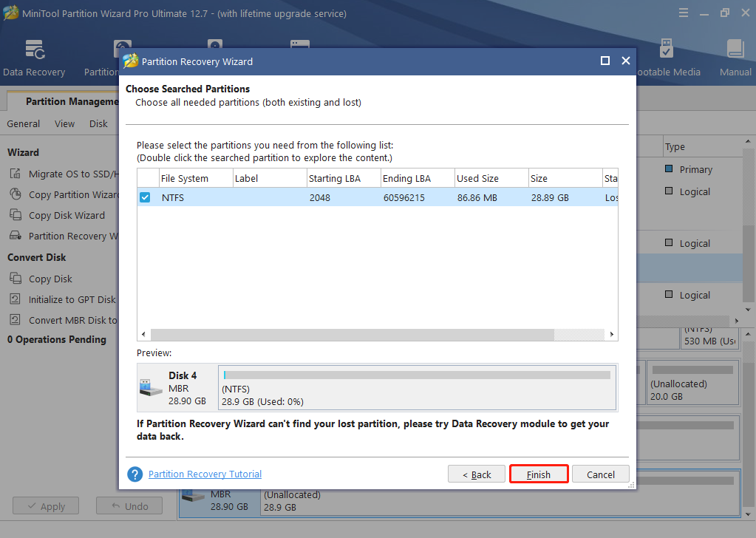The image size is (756, 538).
Task: Click the Ending LBA column header
Action: pos(418,178)
